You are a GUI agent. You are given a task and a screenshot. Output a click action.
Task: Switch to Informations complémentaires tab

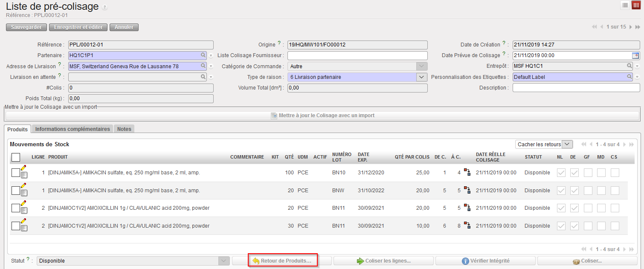pyautogui.click(x=73, y=129)
